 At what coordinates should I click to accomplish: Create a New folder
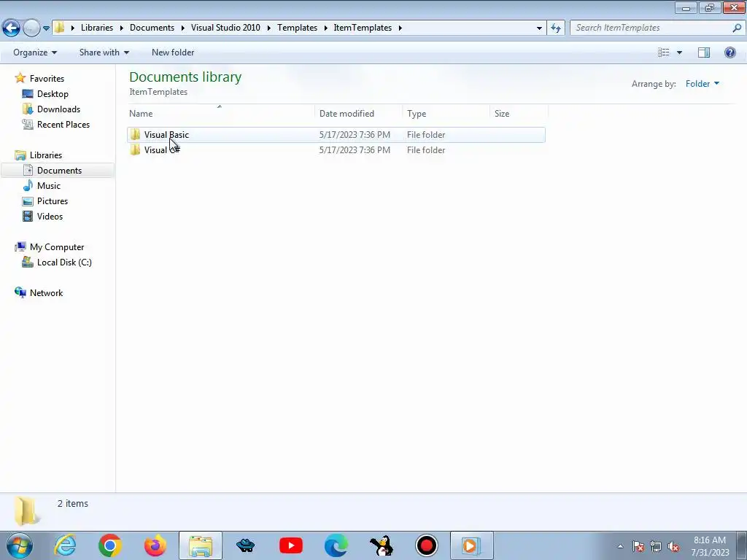[173, 52]
